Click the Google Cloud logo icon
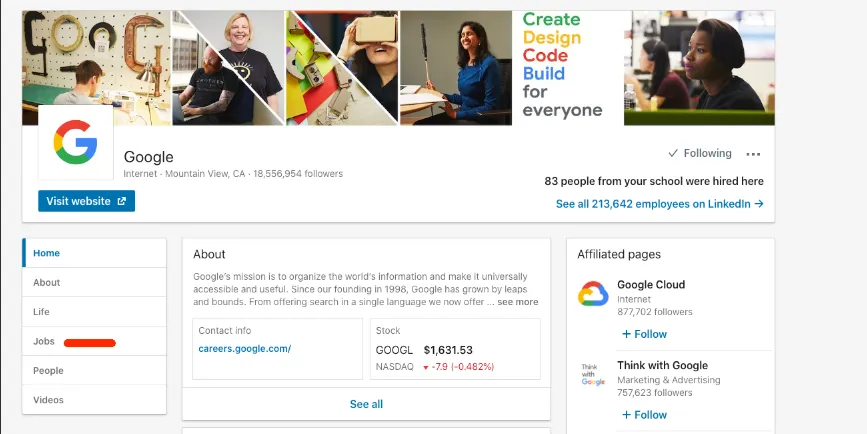867x434 pixels. [x=593, y=294]
